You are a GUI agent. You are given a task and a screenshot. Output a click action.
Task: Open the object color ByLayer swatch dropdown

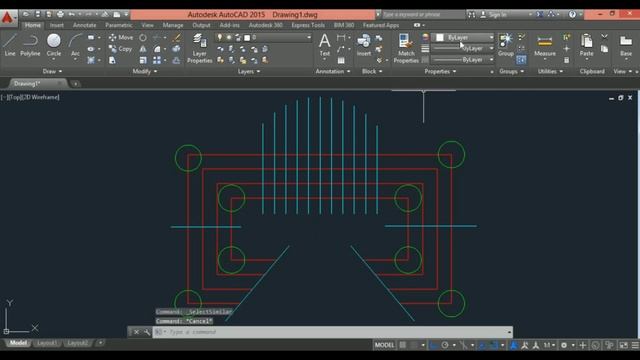click(x=462, y=38)
